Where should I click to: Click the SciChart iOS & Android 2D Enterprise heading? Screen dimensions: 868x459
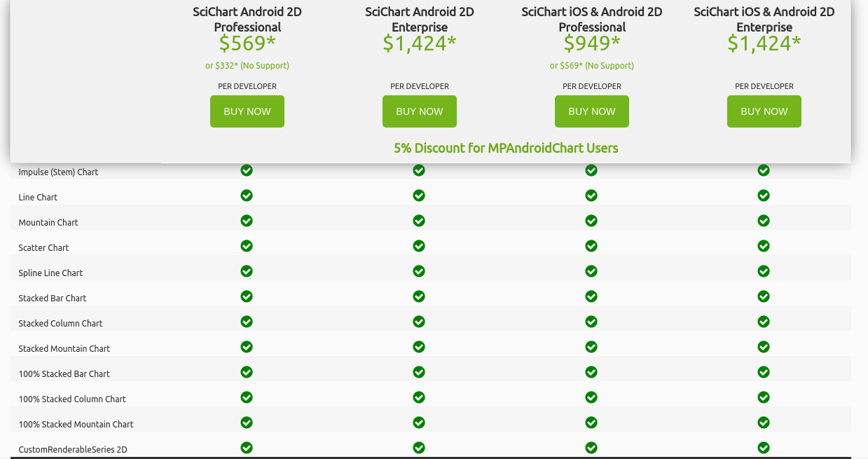pos(764,19)
